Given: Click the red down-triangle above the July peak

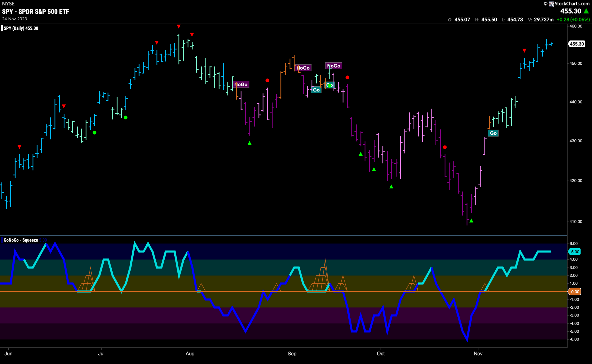Looking at the screenshot, I should click(x=179, y=27).
